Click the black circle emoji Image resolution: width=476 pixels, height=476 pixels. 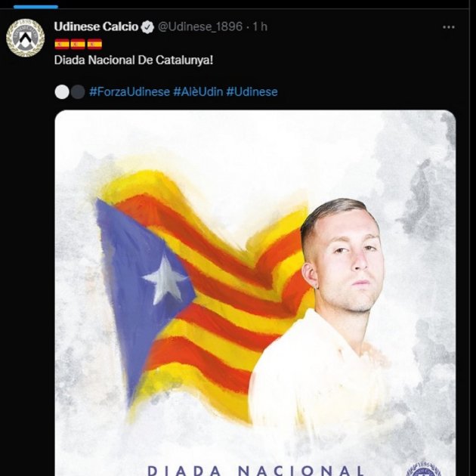coord(78,92)
